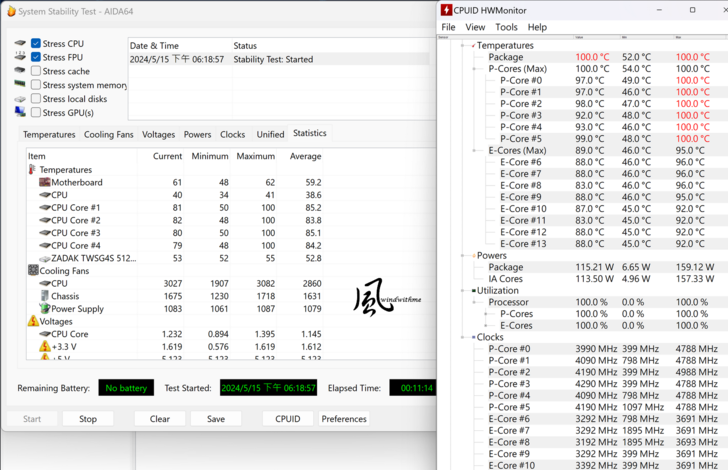Enable the Stress GPU(s) checkbox
This screenshot has width=728, height=470.
tap(36, 113)
